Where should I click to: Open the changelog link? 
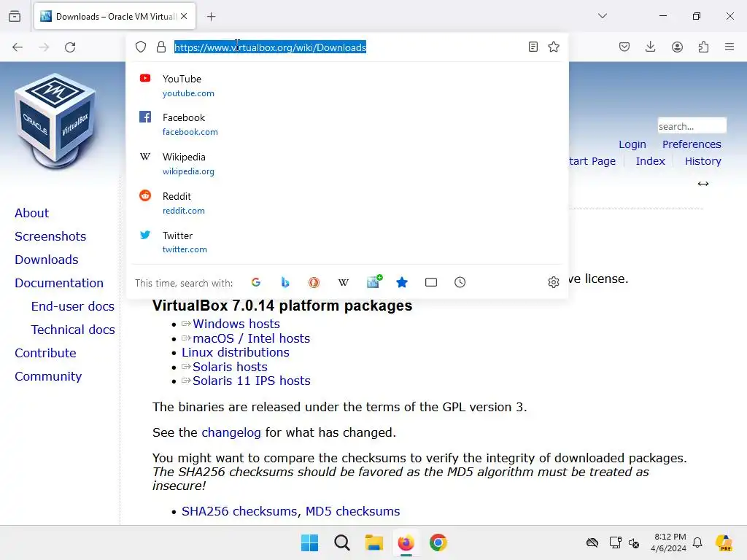tap(231, 432)
